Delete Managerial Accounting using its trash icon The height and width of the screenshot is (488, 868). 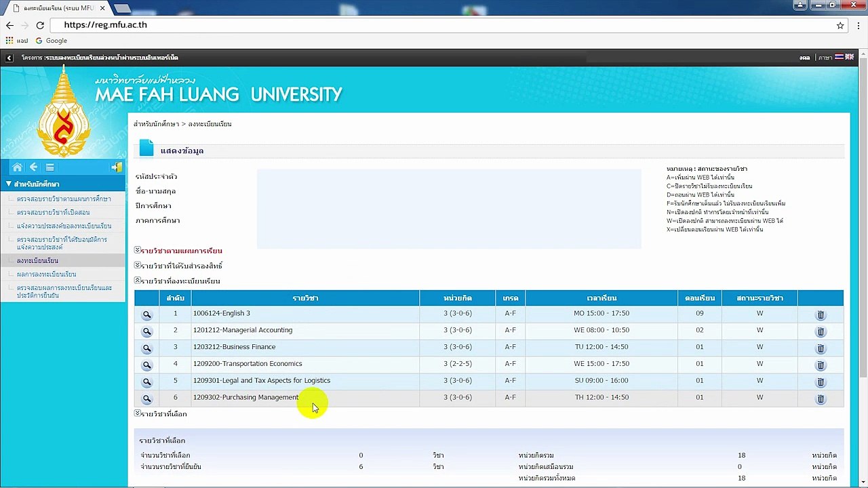click(821, 331)
